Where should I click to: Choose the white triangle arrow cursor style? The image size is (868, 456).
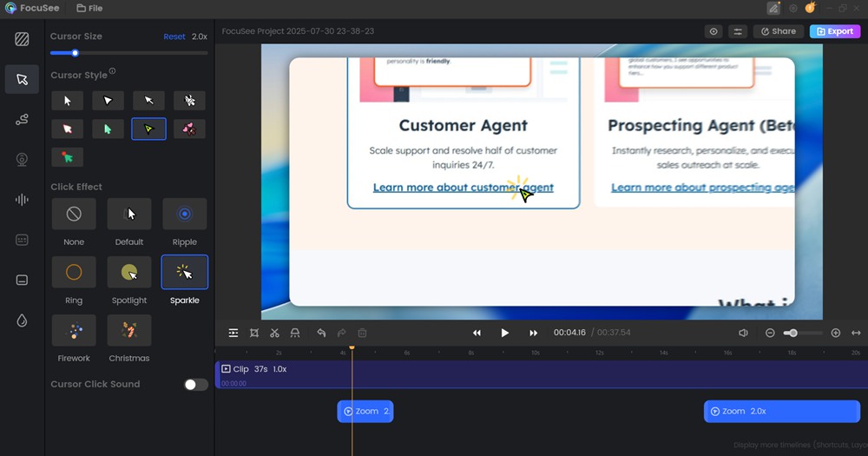[108, 100]
